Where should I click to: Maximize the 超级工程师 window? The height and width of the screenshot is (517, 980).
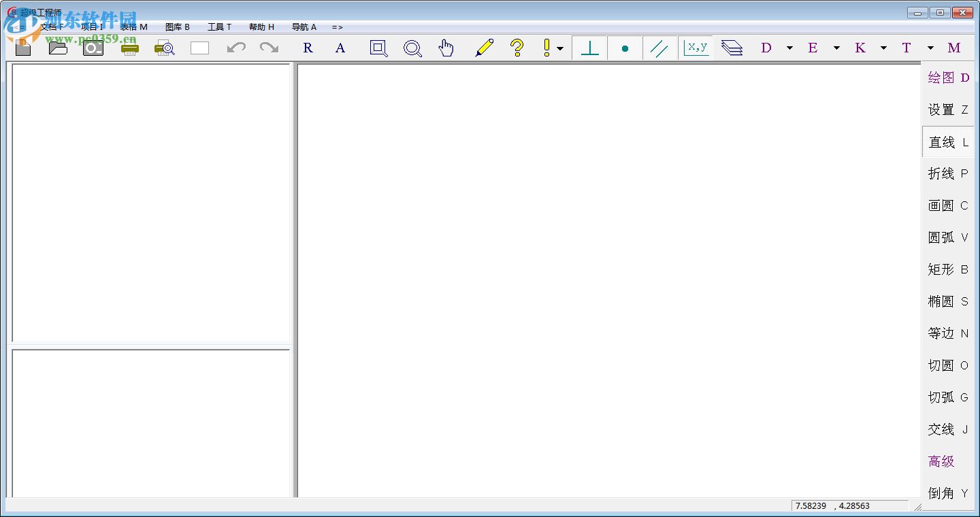(940, 12)
